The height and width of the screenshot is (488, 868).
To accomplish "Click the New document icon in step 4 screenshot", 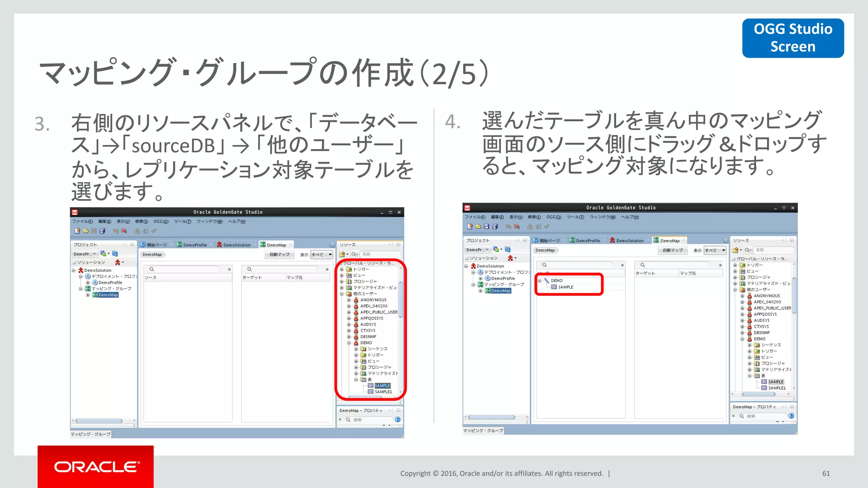I will point(470,227).
